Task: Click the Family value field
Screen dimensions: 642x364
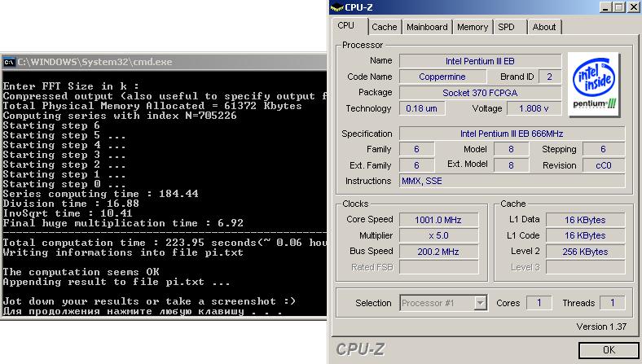Action: pos(416,149)
